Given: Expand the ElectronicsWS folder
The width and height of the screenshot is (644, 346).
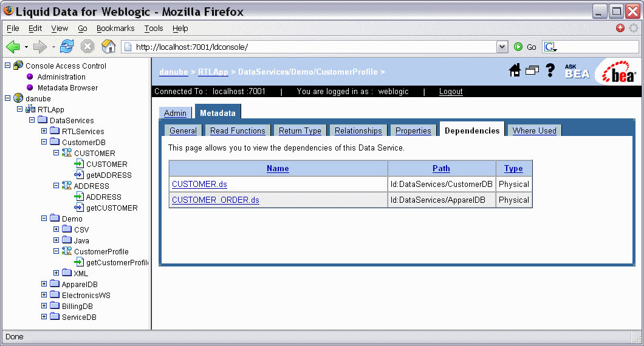Looking at the screenshot, I should pos(44,295).
